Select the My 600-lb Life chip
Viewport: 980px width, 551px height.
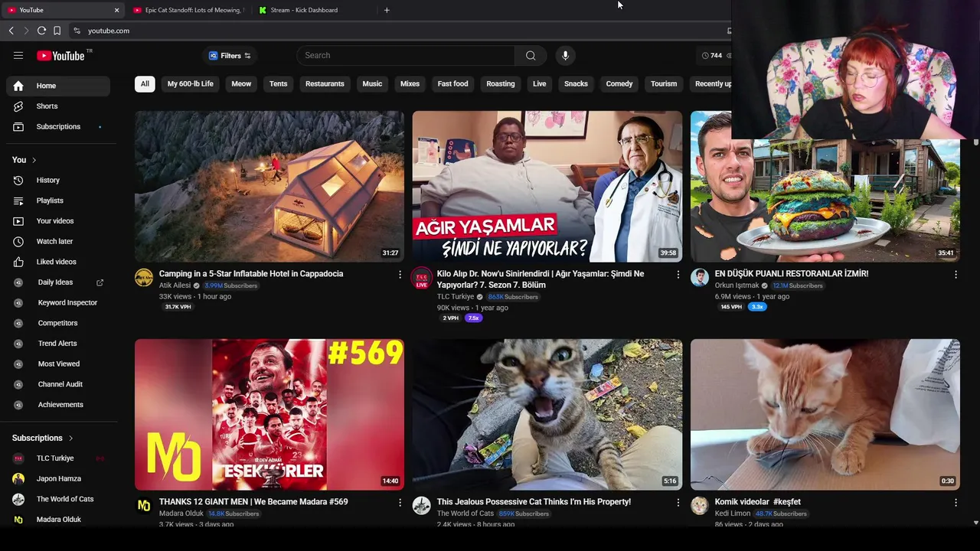[x=190, y=83]
